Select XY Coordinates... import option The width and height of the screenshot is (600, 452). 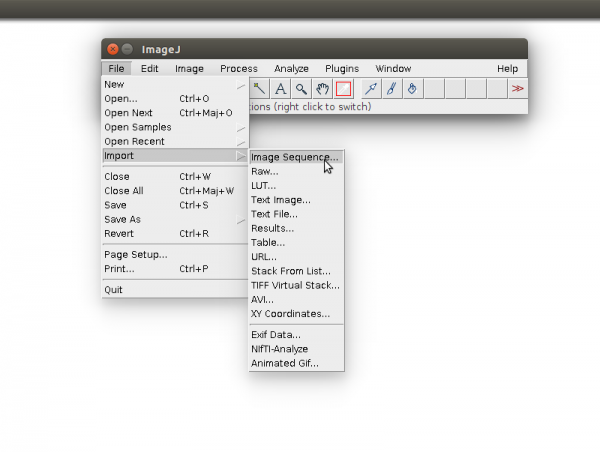[296, 314]
